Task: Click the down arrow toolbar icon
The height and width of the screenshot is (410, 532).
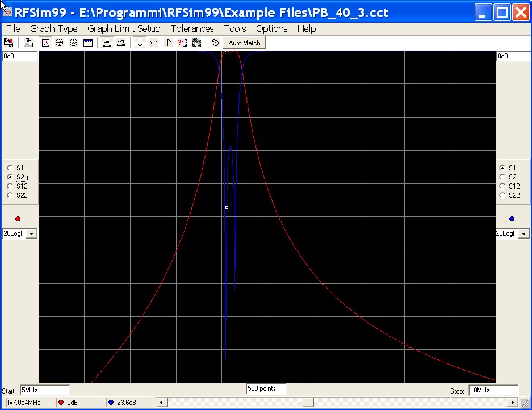Action: pyautogui.click(x=140, y=43)
